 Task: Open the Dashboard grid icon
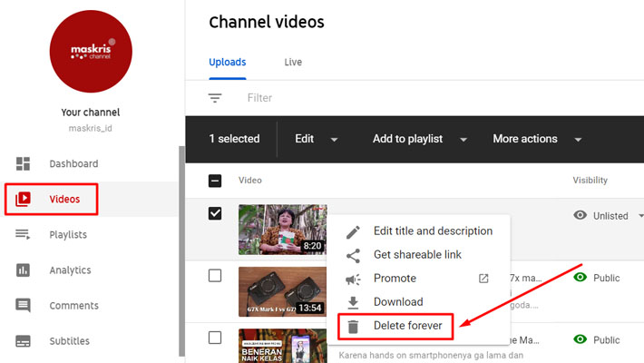tap(23, 163)
